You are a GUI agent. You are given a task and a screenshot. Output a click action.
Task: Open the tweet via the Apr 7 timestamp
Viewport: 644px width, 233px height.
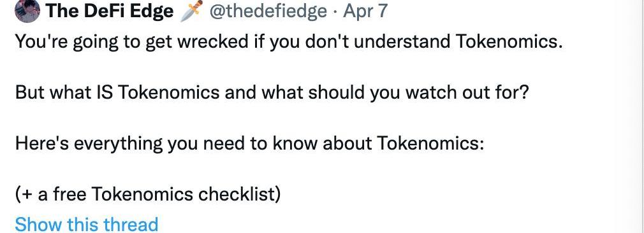coord(365,11)
